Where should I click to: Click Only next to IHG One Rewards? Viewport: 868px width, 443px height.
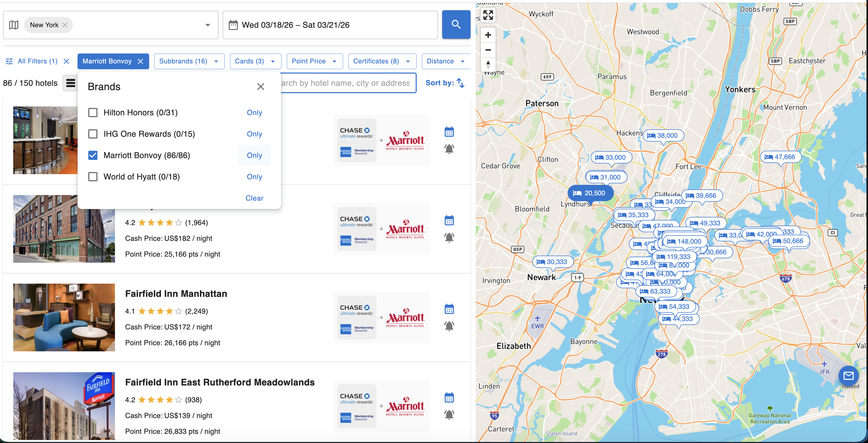(x=254, y=134)
